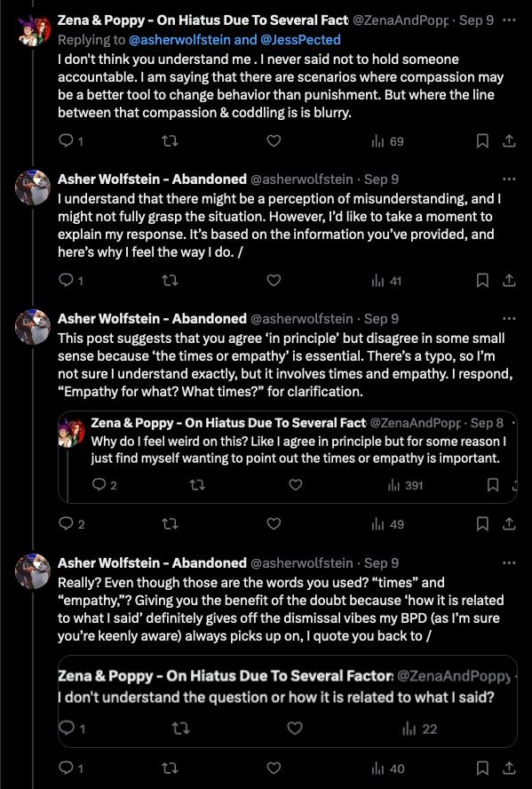The image size is (532, 789).
Task: View analytics showing 41 views
Action: [386, 281]
